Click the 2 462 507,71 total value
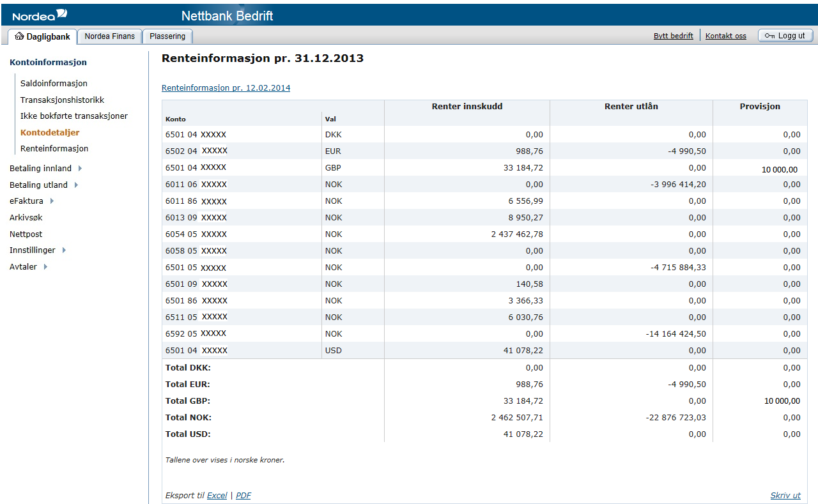Image resolution: width=818 pixels, height=504 pixels. 518,418
